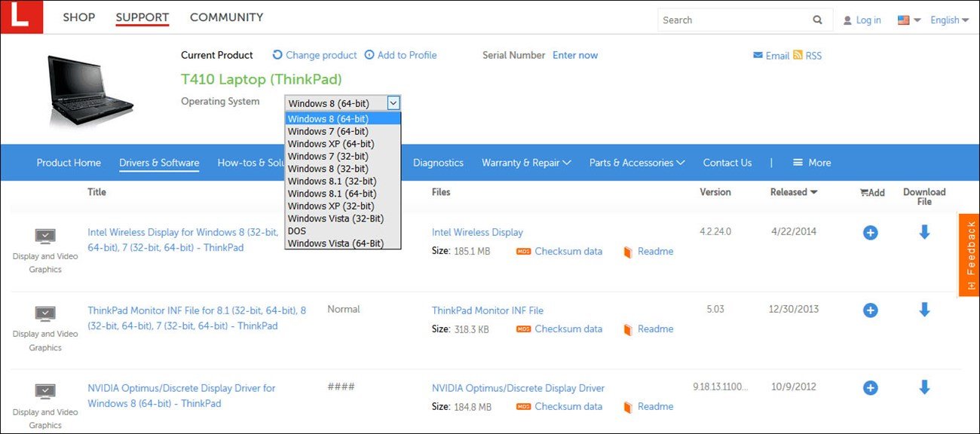Click the Log in person icon

pos(847,19)
